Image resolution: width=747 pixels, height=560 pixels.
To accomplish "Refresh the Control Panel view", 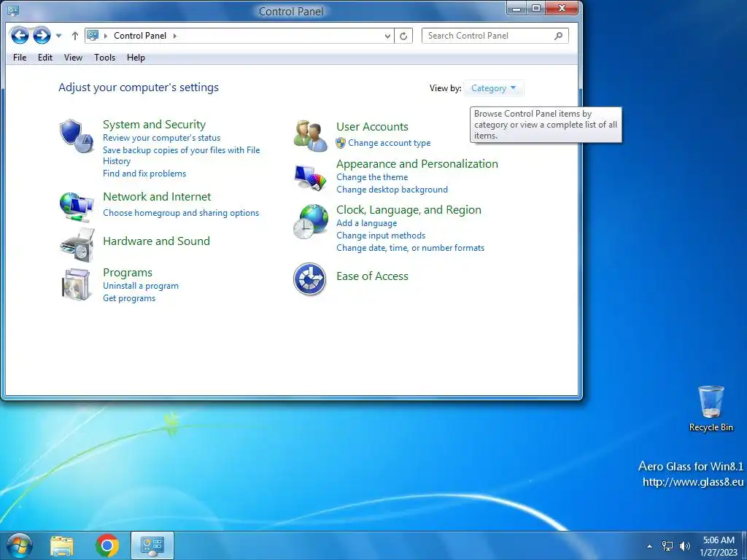I will coord(403,36).
